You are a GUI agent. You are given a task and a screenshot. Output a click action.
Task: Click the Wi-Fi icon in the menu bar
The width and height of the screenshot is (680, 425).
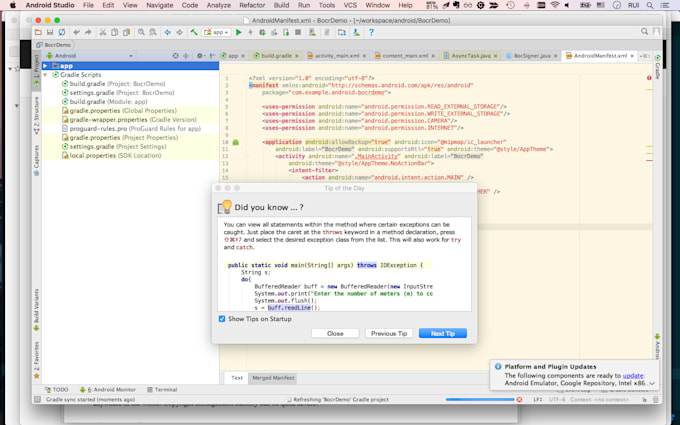554,5
